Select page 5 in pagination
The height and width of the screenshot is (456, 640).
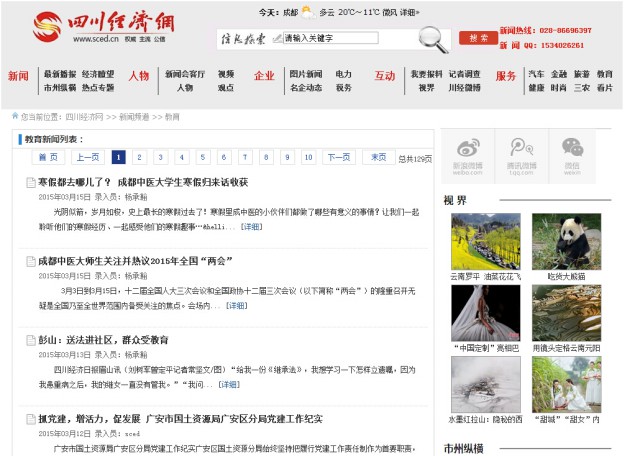click(x=203, y=157)
